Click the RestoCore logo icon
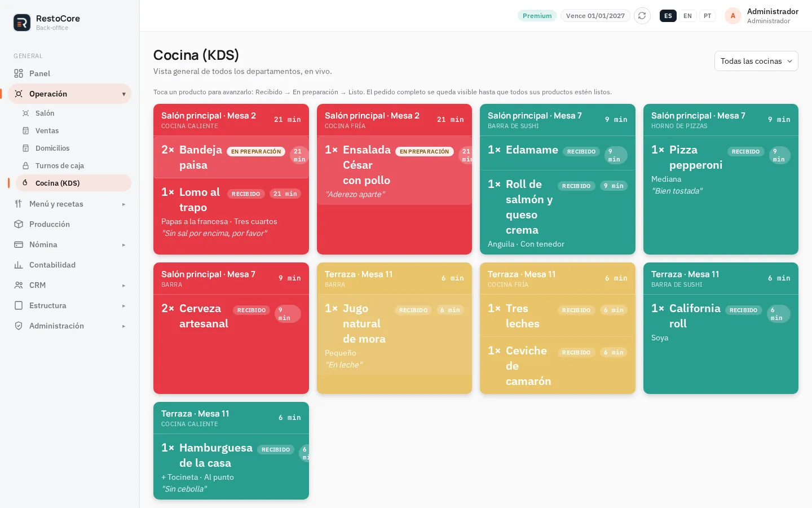This screenshot has width=812, height=508. 22,23
